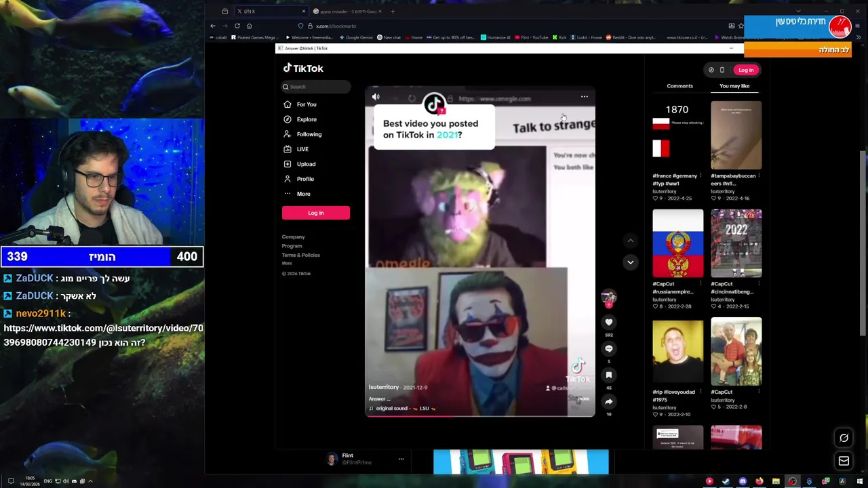Open the russianempire flag video thumbnail

click(678, 243)
